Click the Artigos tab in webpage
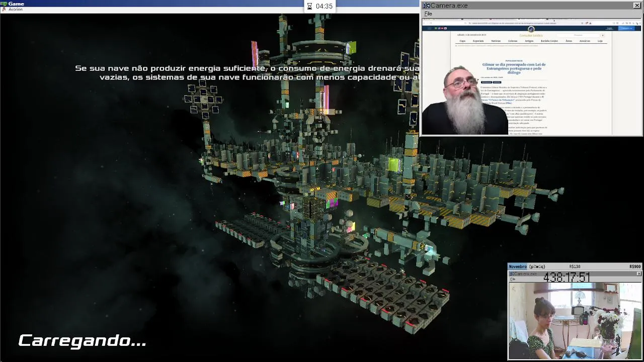The width and height of the screenshot is (644, 362). (x=529, y=41)
